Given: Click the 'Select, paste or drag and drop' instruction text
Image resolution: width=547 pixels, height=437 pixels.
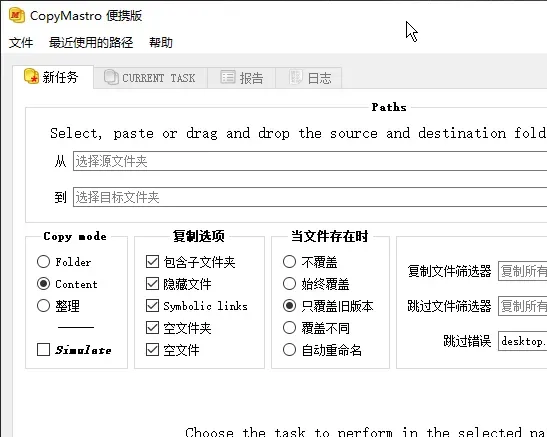Looking at the screenshot, I should [298, 133].
